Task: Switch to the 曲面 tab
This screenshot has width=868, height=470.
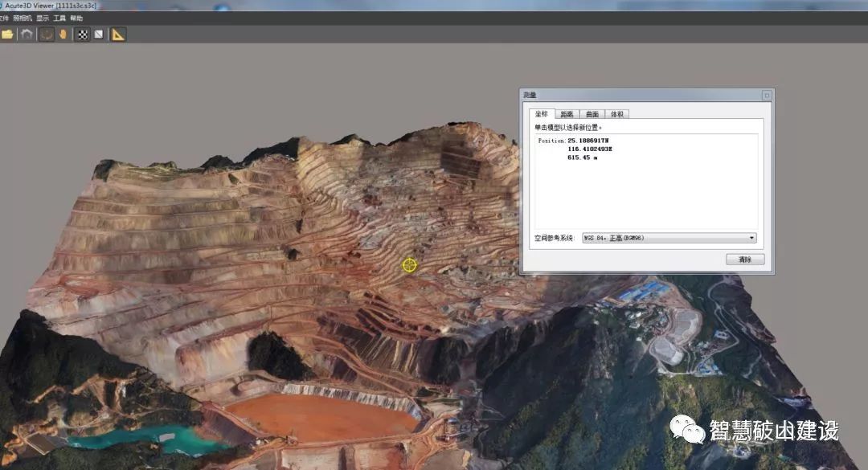Action: pyautogui.click(x=592, y=115)
